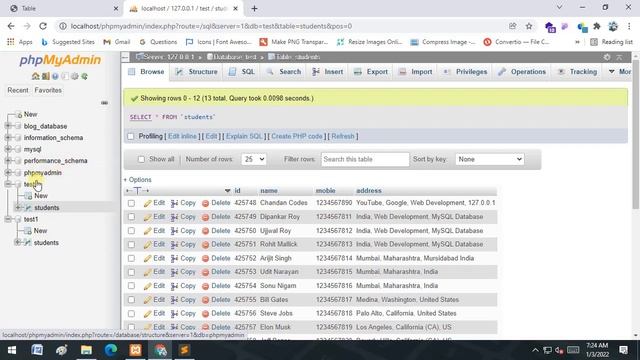Click the link/unlink chain icon in sidebar
Screen dimensions: 640x360
tap(104, 103)
